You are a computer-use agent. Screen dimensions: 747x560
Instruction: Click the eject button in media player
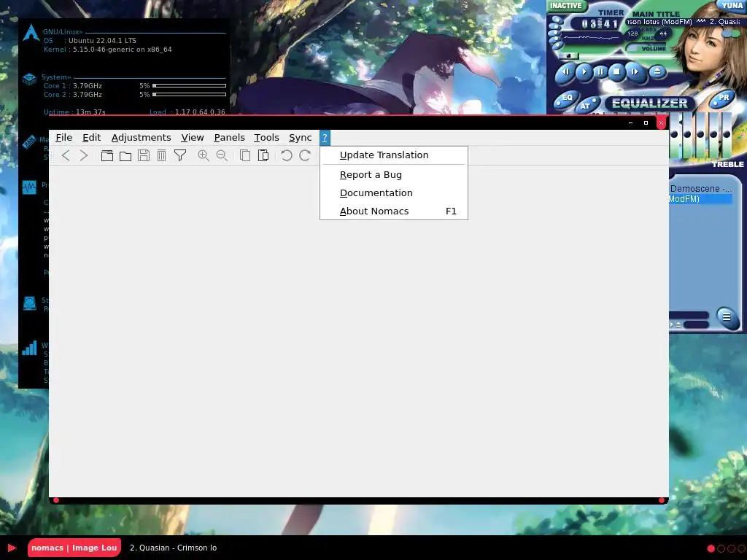tap(657, 72)
